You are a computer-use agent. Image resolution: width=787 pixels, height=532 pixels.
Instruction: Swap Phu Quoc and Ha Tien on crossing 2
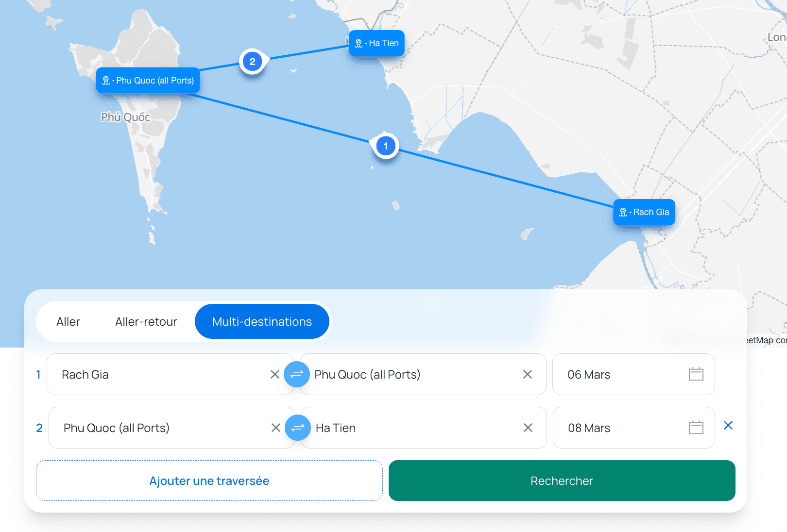point(298,428)
